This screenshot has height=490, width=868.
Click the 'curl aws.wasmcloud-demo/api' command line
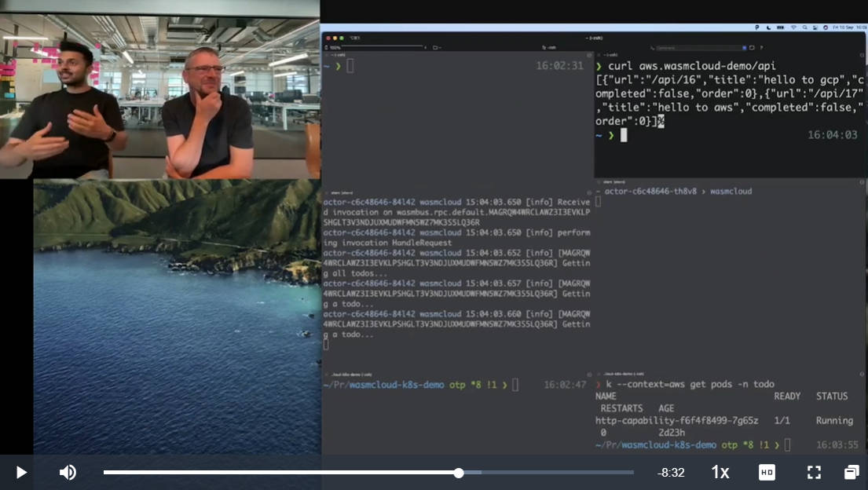pyautogui.click(x=691, y=66)
